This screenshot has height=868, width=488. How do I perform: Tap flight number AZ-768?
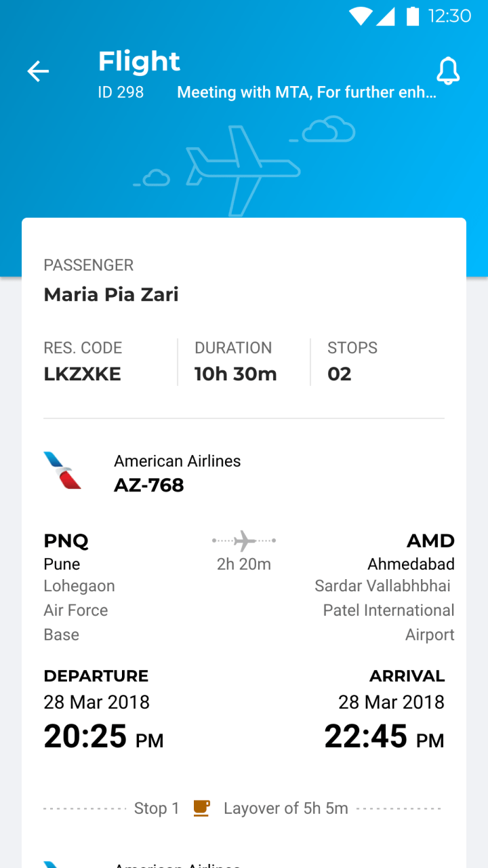149,485
